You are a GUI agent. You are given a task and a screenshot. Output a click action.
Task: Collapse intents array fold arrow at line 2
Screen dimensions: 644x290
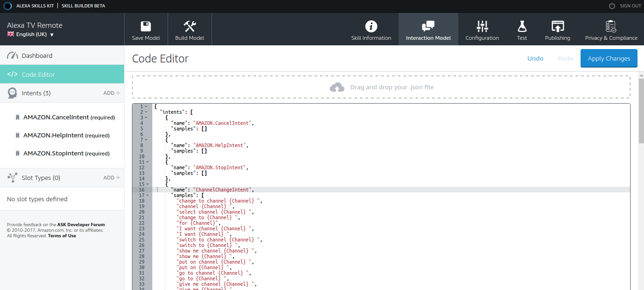(146, 112)
